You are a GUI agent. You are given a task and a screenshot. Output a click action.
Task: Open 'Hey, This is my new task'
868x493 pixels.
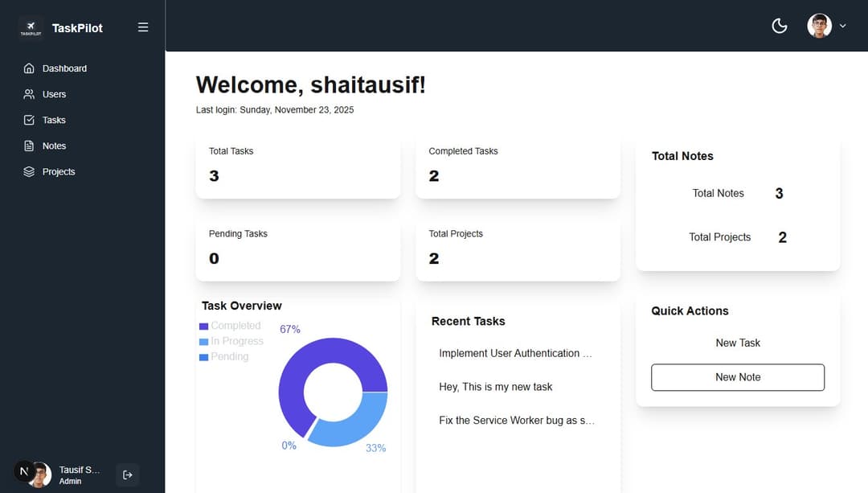point(495,387)
